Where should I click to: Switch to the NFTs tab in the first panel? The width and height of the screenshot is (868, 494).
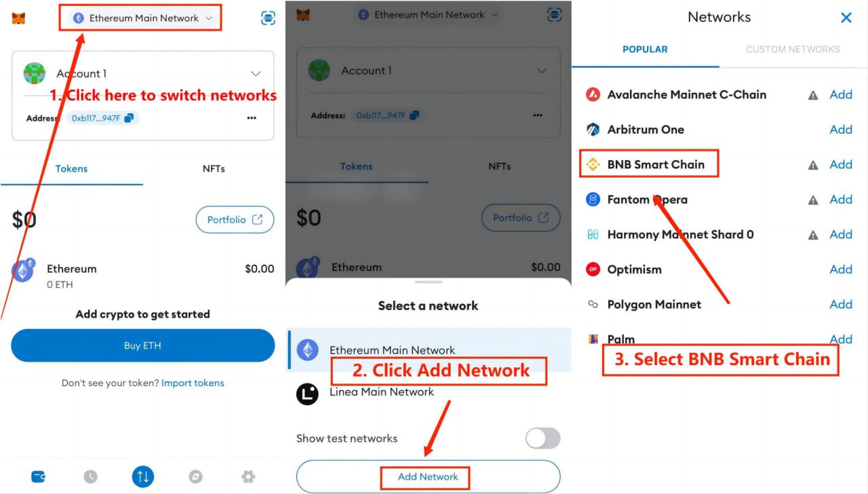pyautogui.click(x=214, y=168)
